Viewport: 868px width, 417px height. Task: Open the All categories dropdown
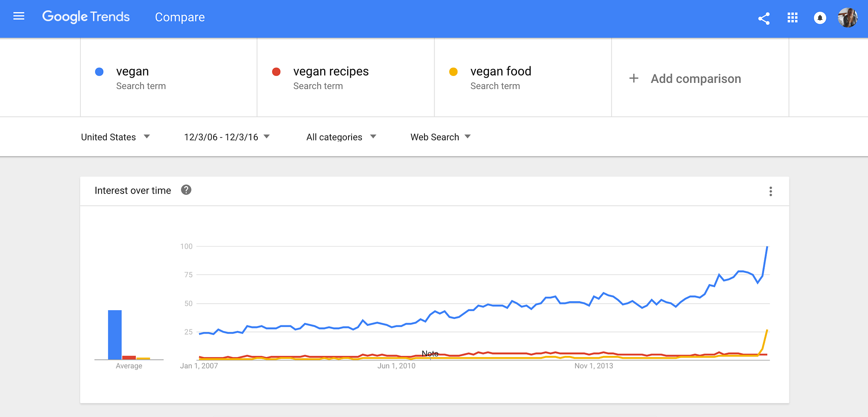point(341,137)
